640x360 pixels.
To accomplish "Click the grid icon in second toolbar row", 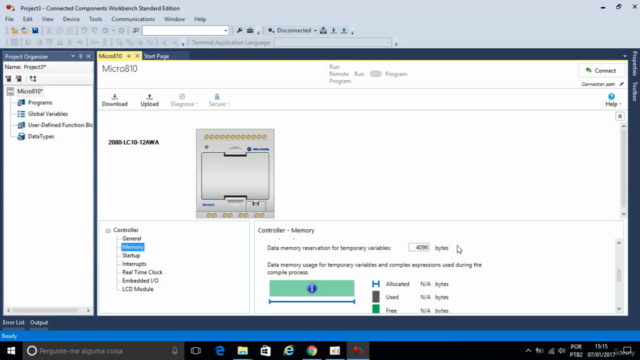I will pyautogui.click(x=14, y=42).
